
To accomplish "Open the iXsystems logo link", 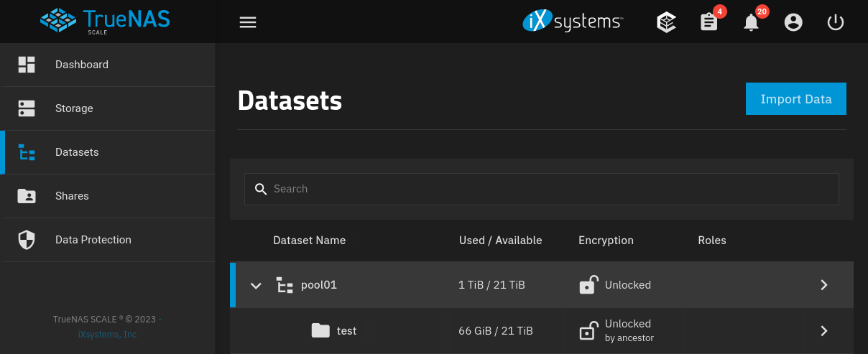I will pyautogui.click(x=573, y=22).
